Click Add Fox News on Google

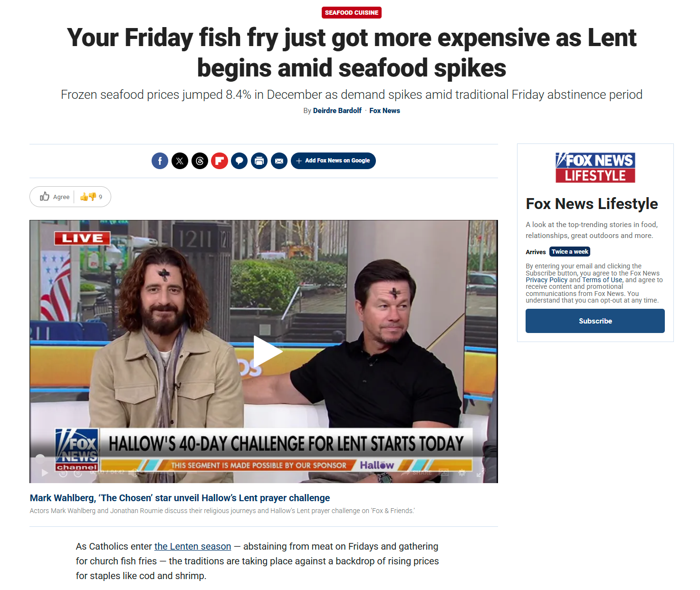click(x=333, y=161)
